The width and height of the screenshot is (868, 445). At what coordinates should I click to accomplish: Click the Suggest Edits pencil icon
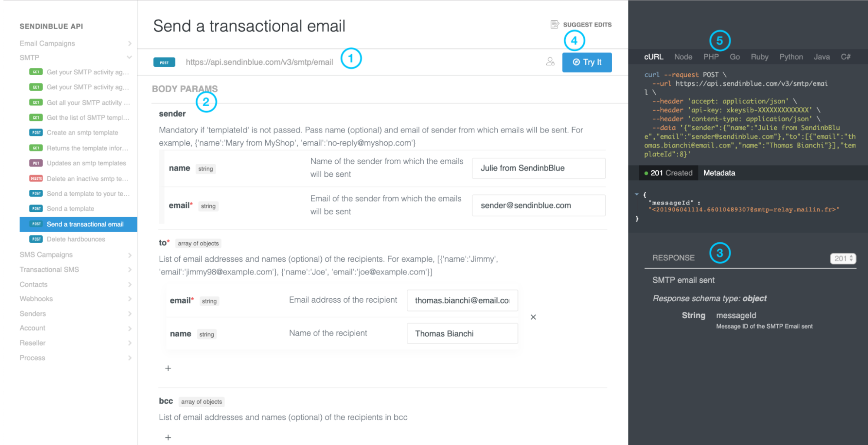[554, 25]
